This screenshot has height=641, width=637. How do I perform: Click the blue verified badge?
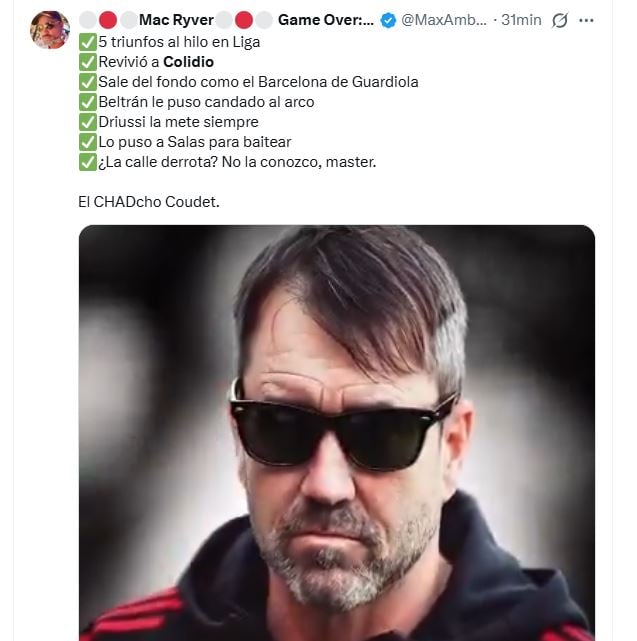pos(388,20)
